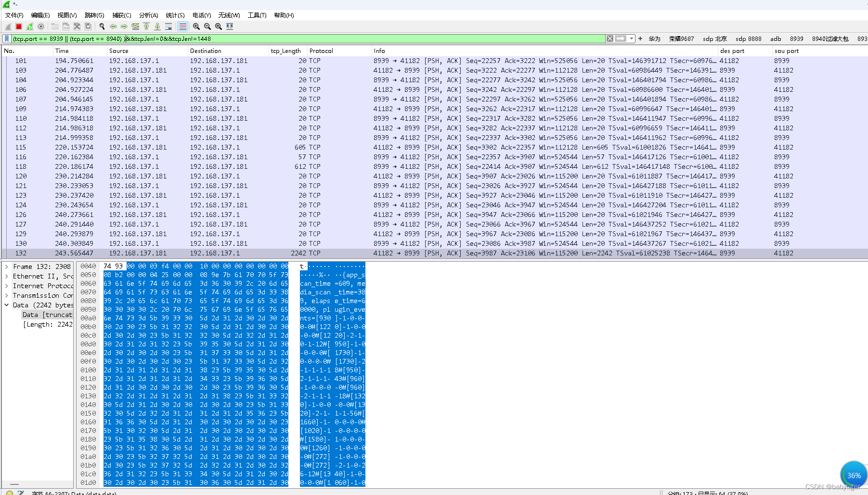Viewport: 868px width, 495px height.
Task: Go forward to next packet green arrow
Action: pyautogui.click(x=124, y=26)
